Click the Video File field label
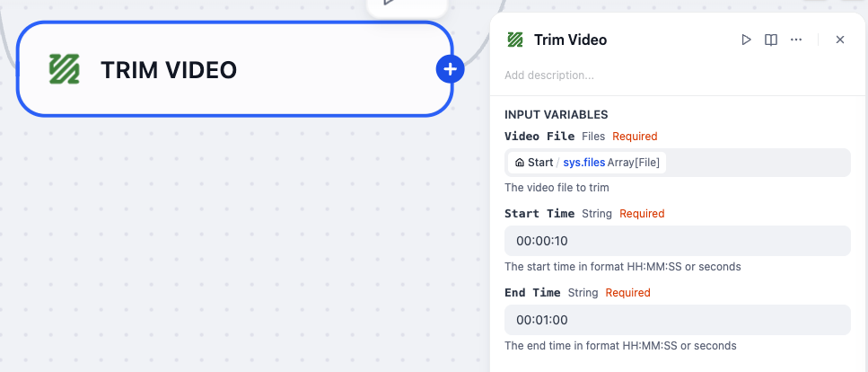868x372 pixels. (x=539, y=137)
